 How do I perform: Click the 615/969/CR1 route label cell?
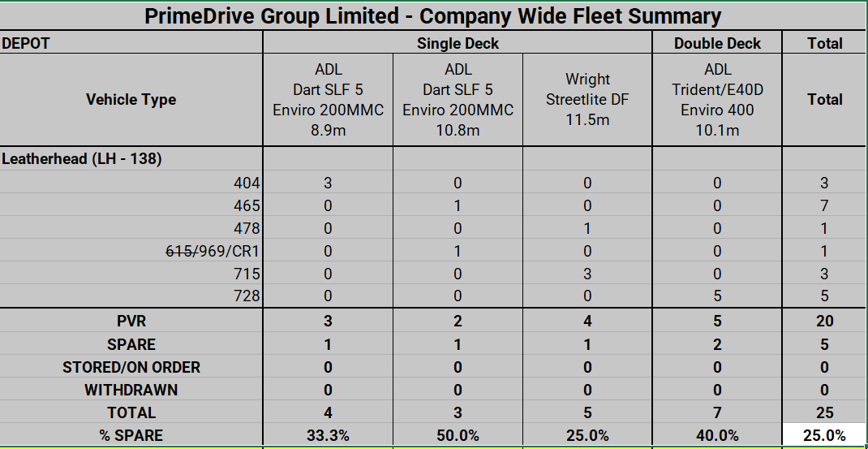tap(213, 252)
